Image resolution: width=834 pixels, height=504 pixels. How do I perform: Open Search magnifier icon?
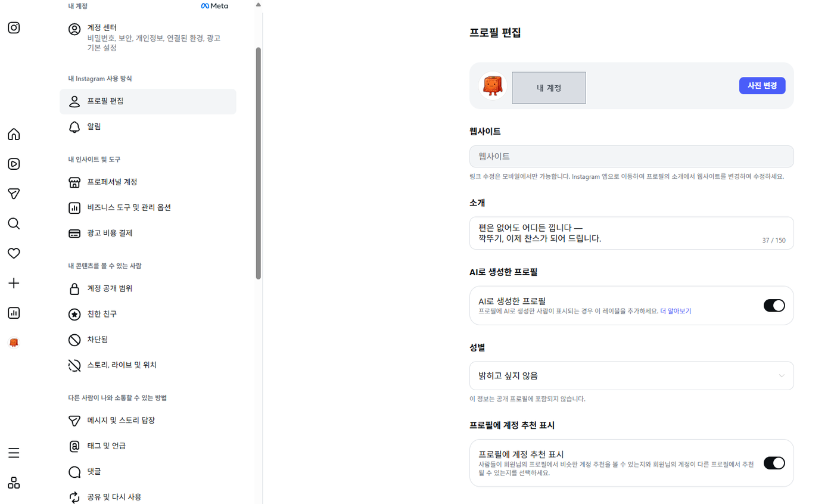point(14,223)
